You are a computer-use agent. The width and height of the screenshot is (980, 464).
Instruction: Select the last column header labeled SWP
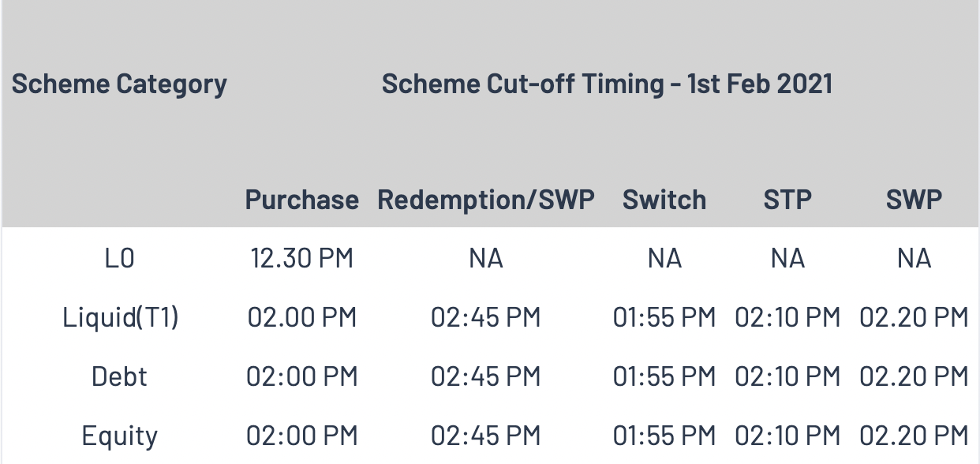914,200
